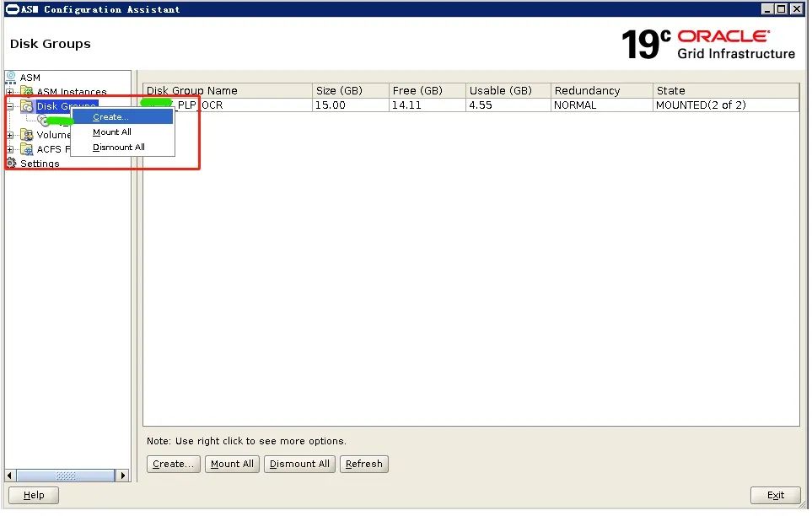Sort by Usable (GB) column header
Image resolution: width=812 pixels, height=516 pixels.
508,91
